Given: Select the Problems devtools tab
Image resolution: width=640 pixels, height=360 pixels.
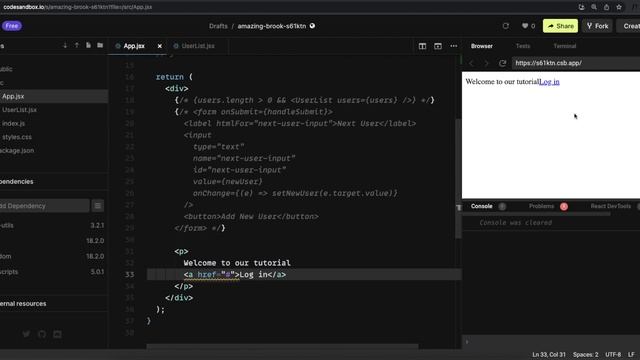Looking at the screenshot, I should pyautogui.click(x=541, y=207).
